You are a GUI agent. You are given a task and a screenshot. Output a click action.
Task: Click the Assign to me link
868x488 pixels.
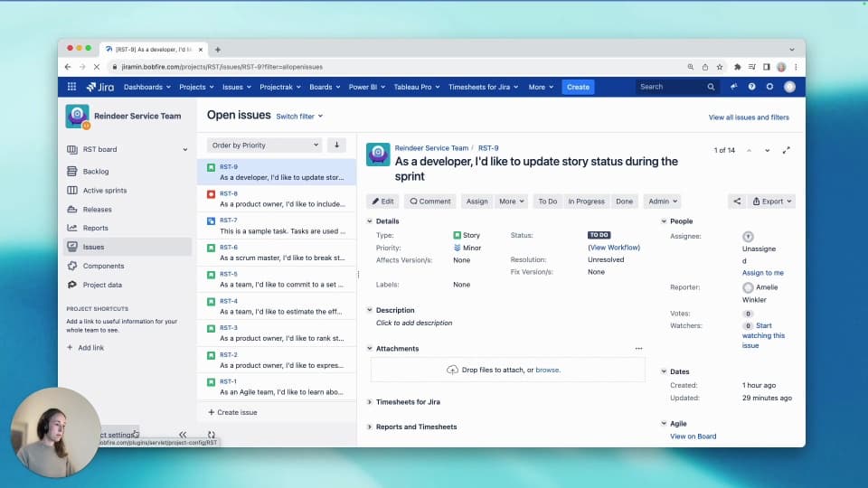762,273
